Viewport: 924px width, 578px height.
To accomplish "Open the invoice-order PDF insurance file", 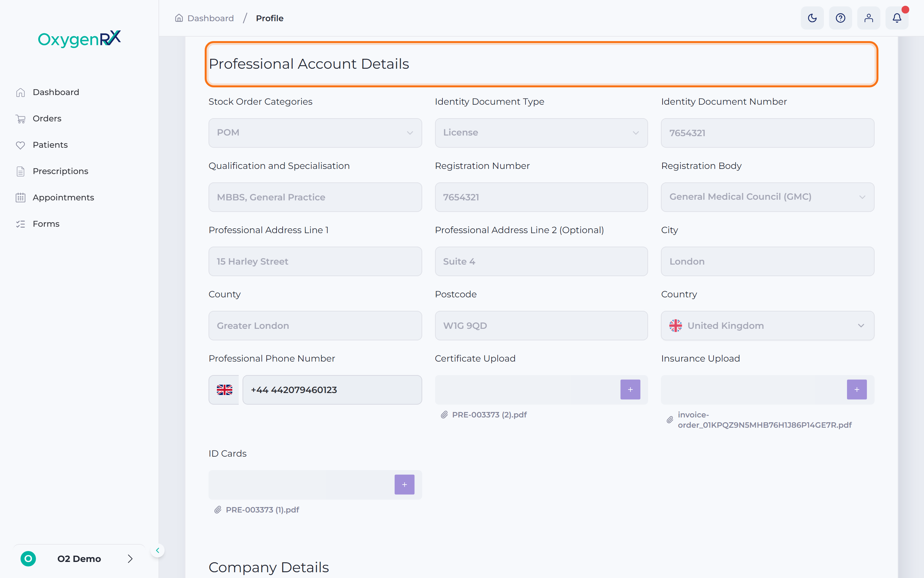I will pyautogui.click(x=765, y=420).
